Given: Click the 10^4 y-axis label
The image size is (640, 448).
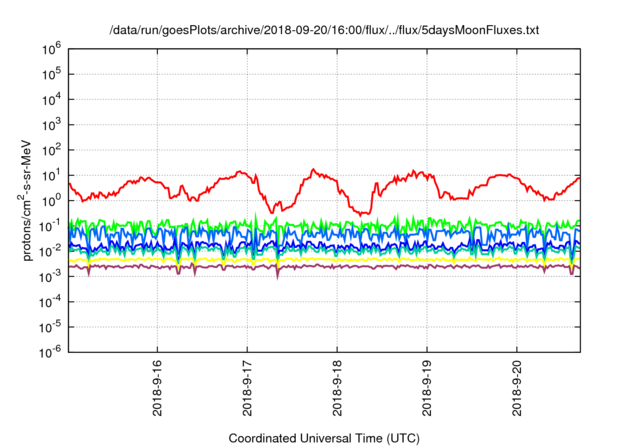Looking at the screenshot, I should 51,100.
